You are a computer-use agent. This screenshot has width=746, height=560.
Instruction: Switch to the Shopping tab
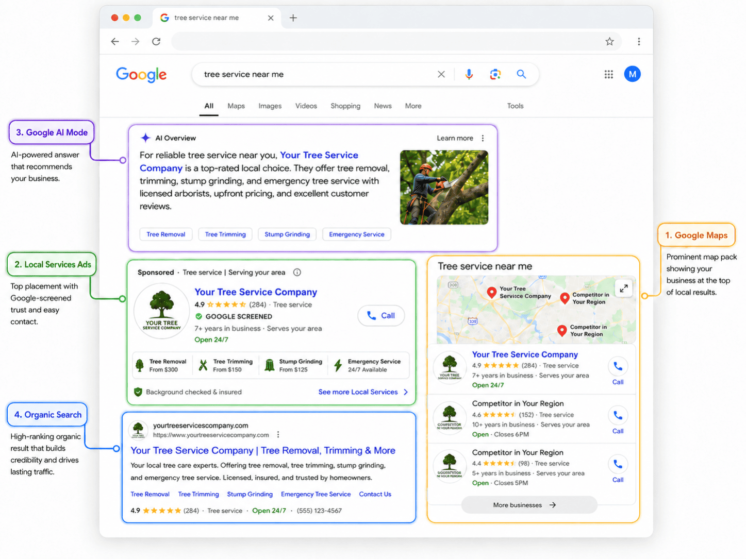345,106
